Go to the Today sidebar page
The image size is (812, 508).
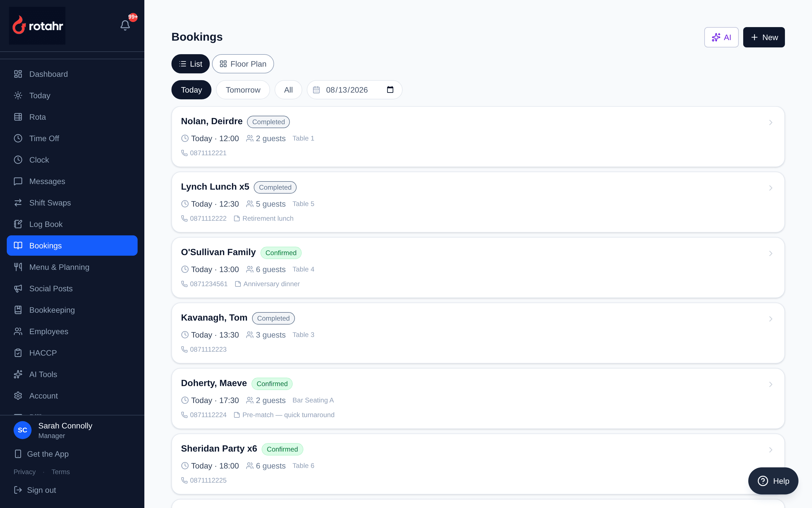[72, 95]
